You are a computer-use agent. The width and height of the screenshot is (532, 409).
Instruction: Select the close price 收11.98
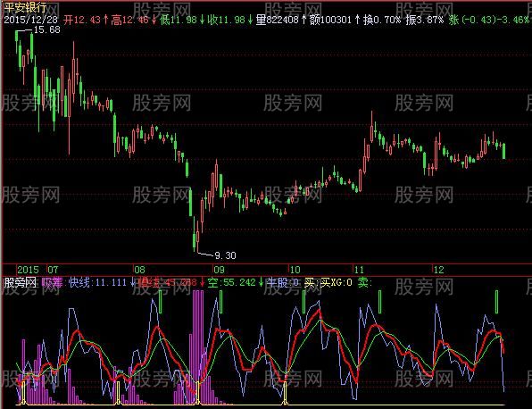[x=226, y=20]
